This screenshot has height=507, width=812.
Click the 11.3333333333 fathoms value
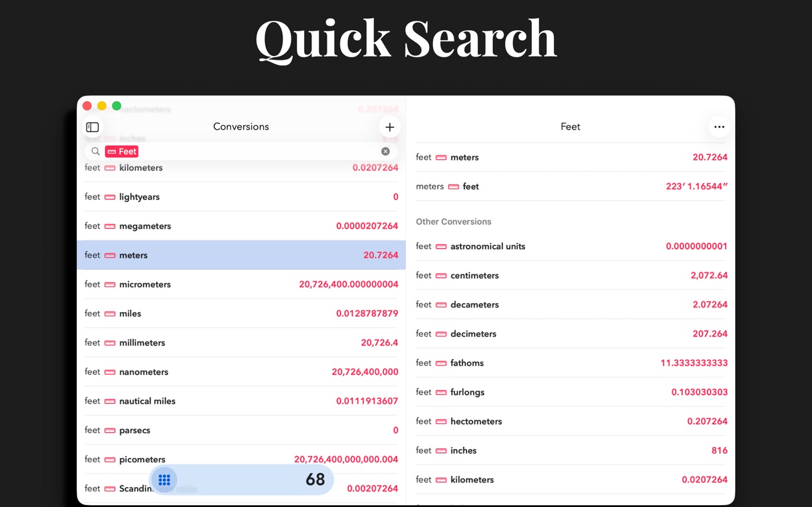point(694,363)
